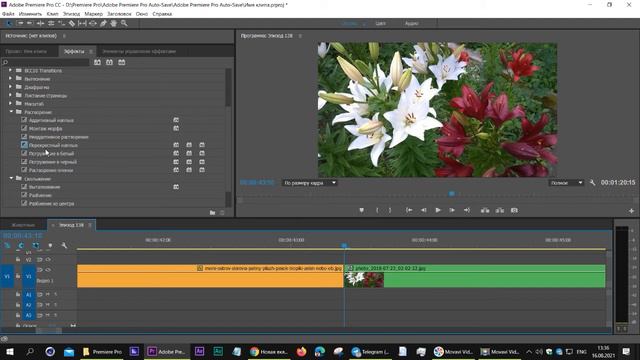Click the first effects filter badge beside search
Screen dimensions: 640x360
coord(97,62)
